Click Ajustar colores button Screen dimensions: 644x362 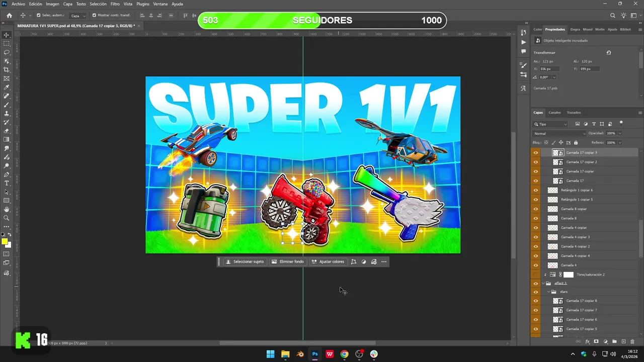(x=328, y=261)
